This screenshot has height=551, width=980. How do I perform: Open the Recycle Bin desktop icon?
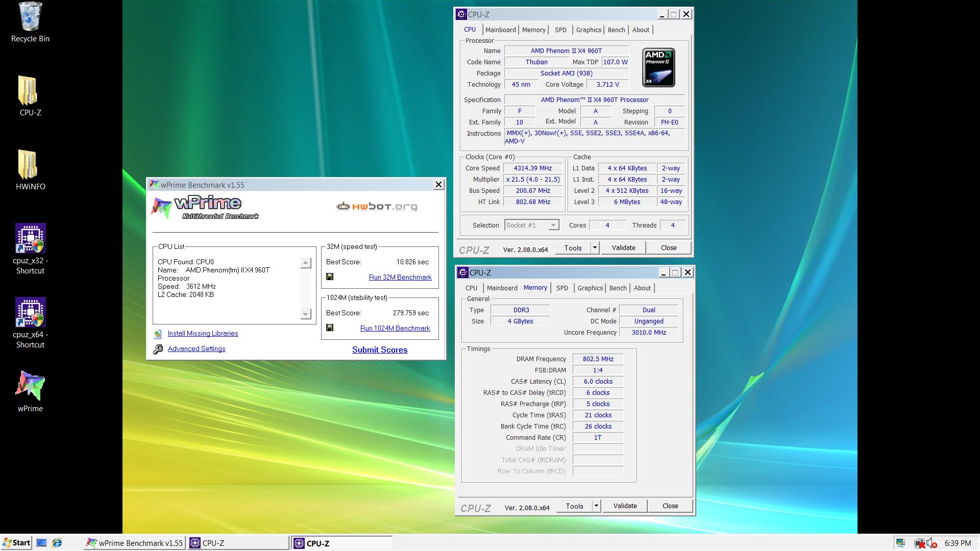point(30,17)
